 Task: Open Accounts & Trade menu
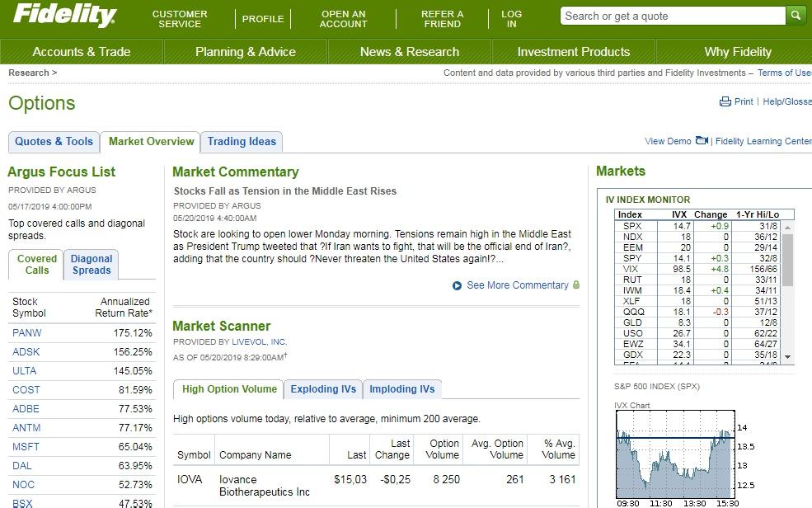[82, 51]
